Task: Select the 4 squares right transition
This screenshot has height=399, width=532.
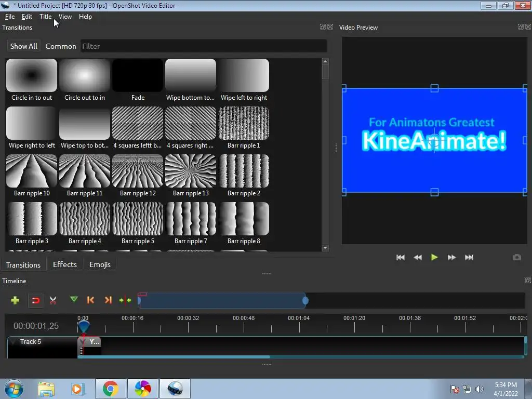Action: click(191, 128)
